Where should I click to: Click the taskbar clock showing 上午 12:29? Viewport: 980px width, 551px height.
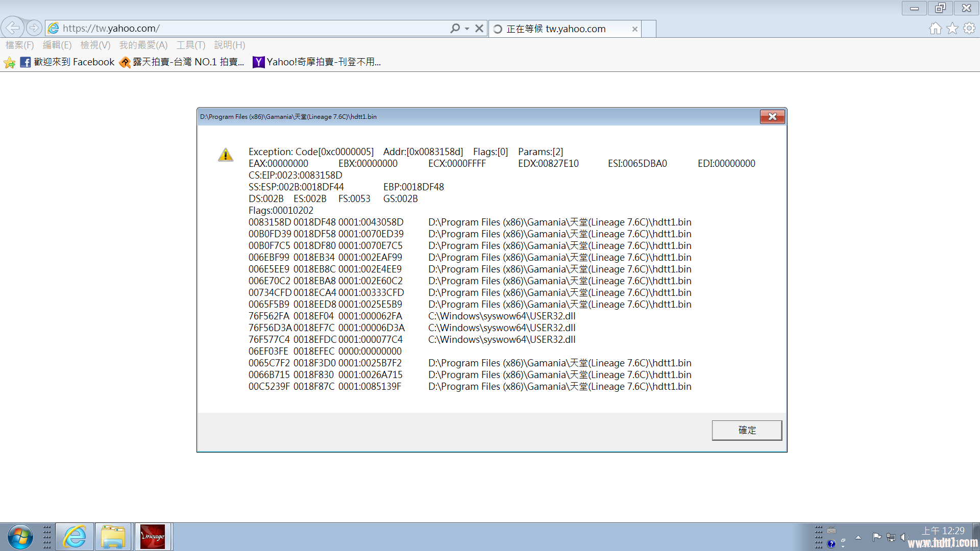click(943, 531)
